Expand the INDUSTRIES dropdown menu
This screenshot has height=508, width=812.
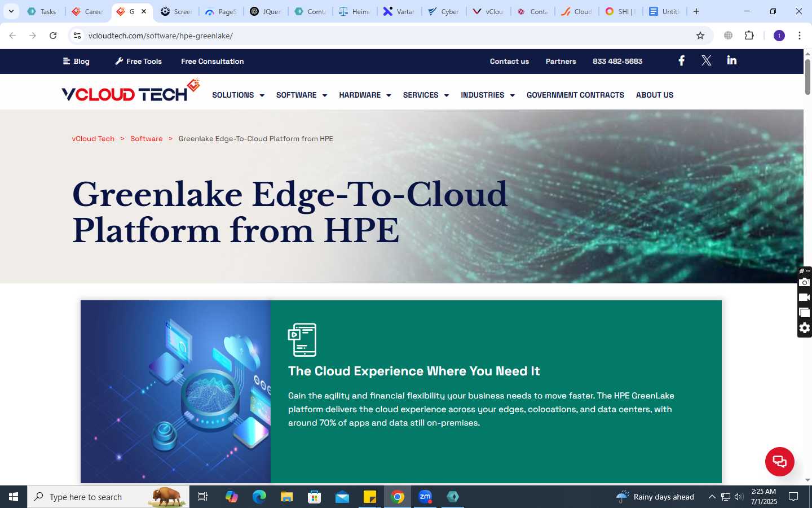488,95
